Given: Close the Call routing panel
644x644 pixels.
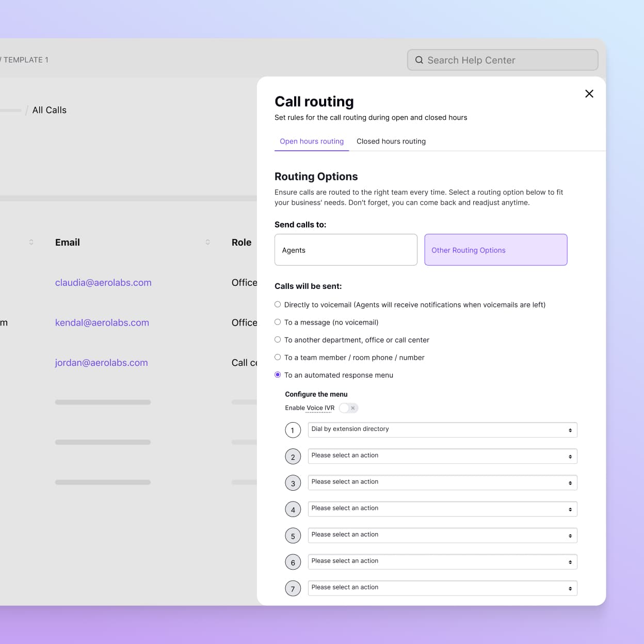Looking at the screenshot, I should pyautogui.click(x=589, y=93).
